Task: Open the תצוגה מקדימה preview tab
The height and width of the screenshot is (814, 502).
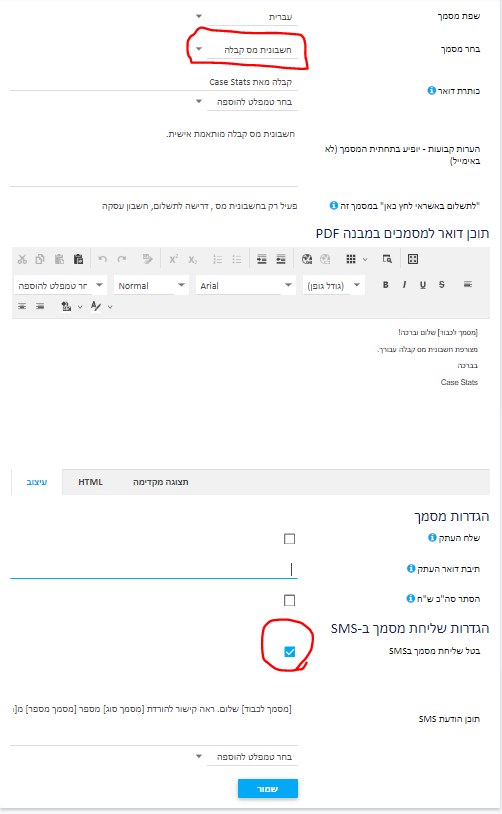Action: click(160, 482)
